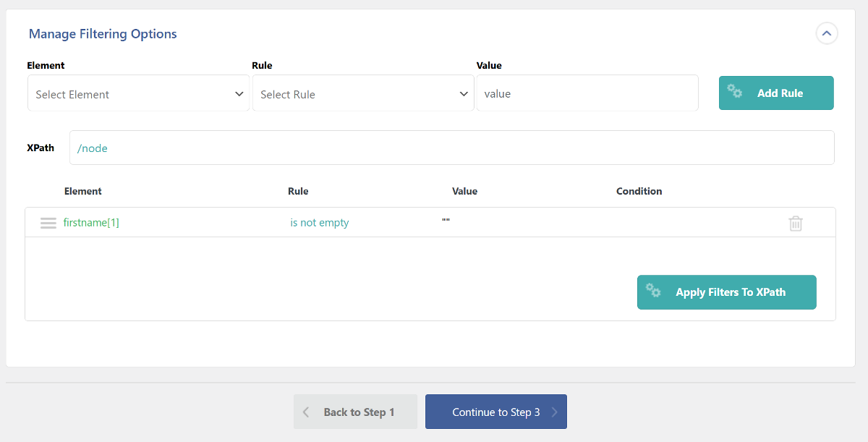Click the Condition column header
The image size is (868, 442).
[639, 192]
